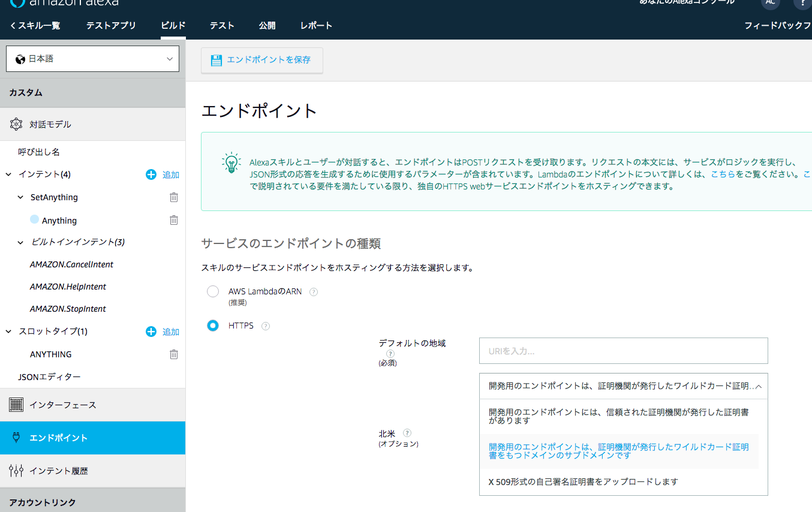
Task: Click help icon next to 北米
Action: pyautogui.click(x=407, y=433)
